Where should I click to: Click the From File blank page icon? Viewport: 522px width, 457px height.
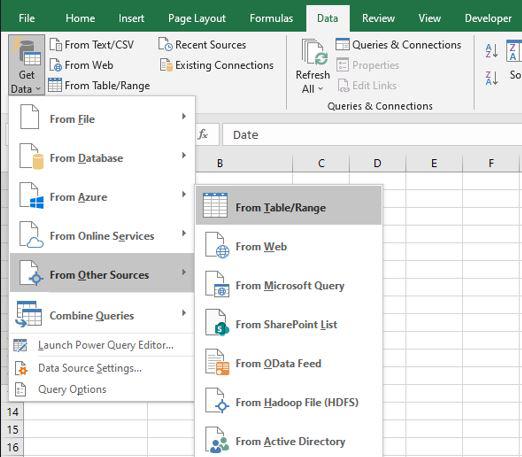pos(29,117)
